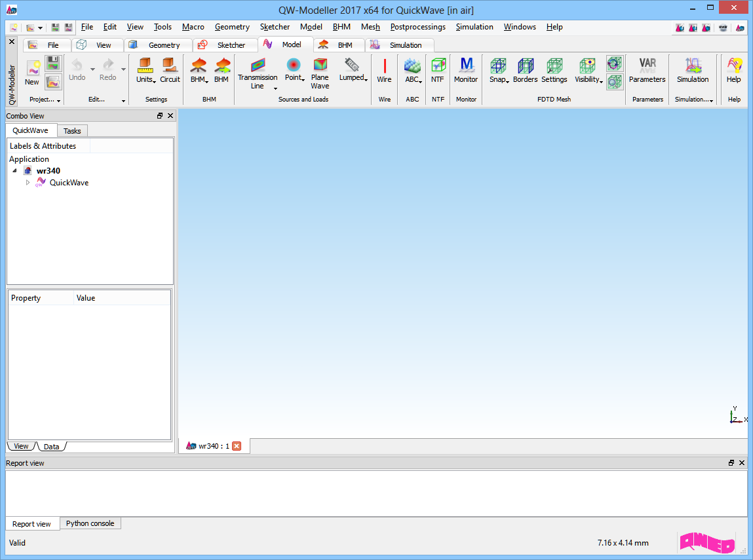This screenshot has height=560, width=753.
Task: Select the QuickWave tab in Combo View
Action: [30, 130]
